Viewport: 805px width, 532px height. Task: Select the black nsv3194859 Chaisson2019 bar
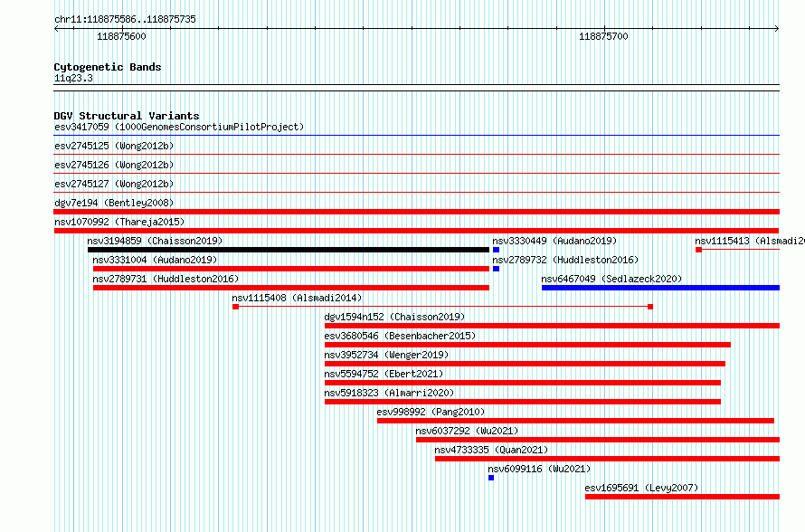(289, 250)
